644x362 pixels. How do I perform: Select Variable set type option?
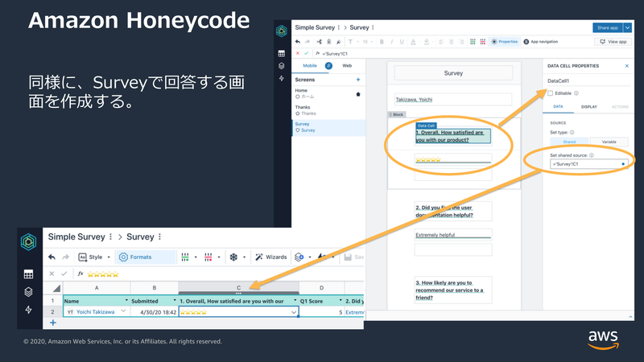(609, 142)
